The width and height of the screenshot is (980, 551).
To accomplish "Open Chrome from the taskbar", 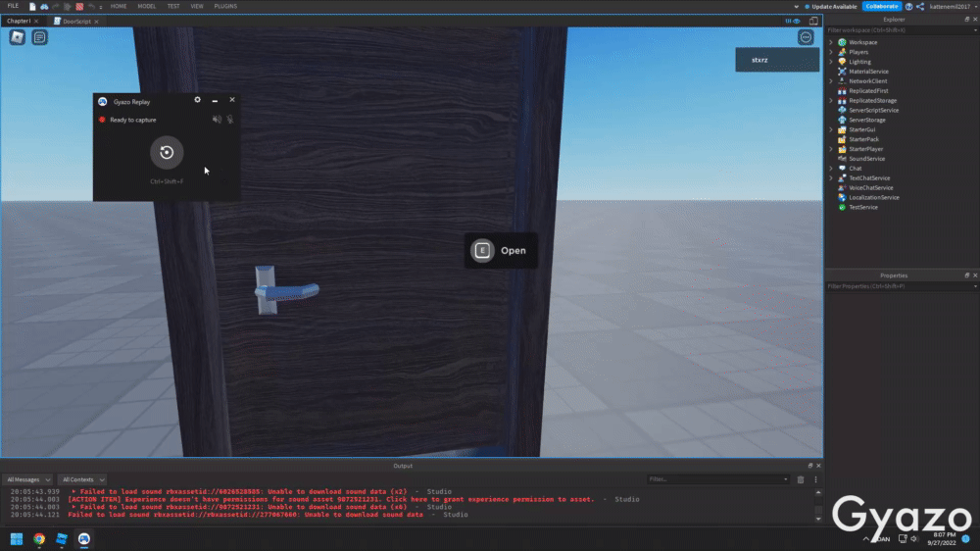I will pos(39,538).
